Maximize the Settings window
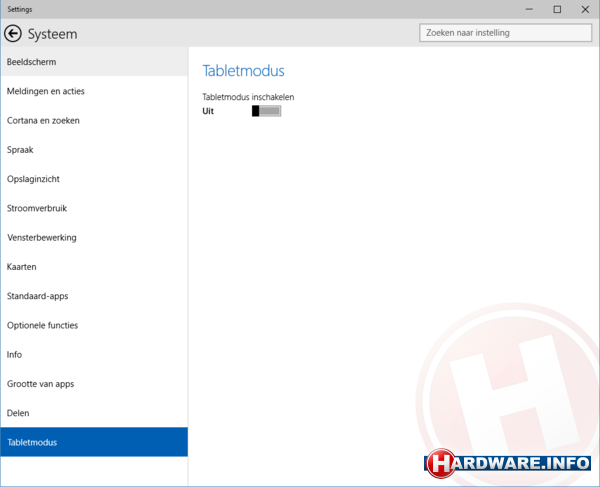Screen dimensions: 600x487 (557, 9)
